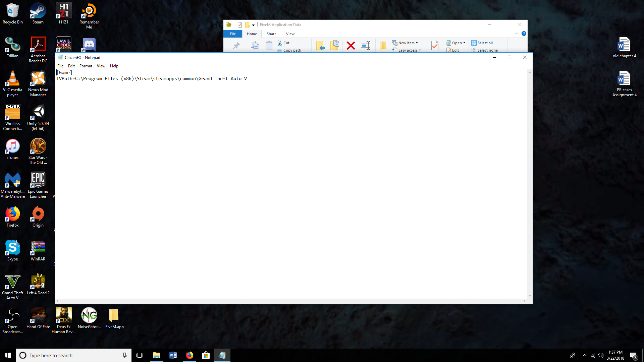Select the VLC media player icon
The image size is (644, 362).
click(13, 83)
